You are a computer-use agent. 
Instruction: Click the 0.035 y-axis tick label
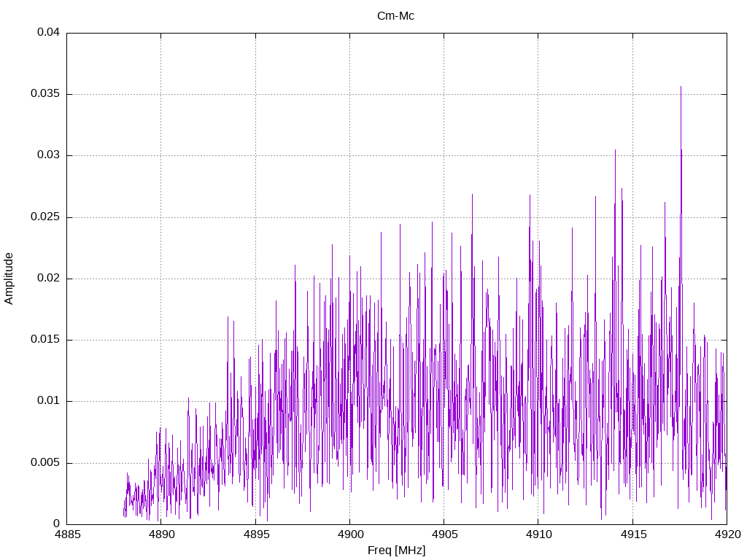(x=45, y=94)
